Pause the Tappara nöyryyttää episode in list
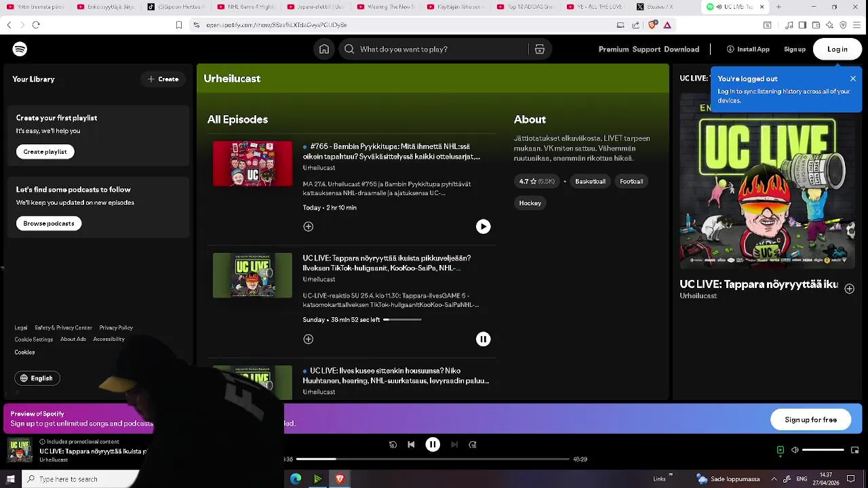The height and width of the screenshot is (488, 868). [483, 339]
